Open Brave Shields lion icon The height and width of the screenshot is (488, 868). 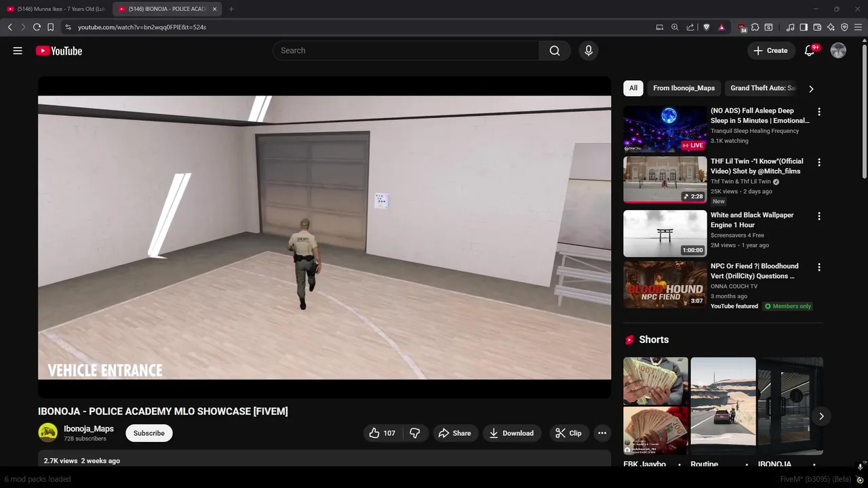[x=706, y=27]
